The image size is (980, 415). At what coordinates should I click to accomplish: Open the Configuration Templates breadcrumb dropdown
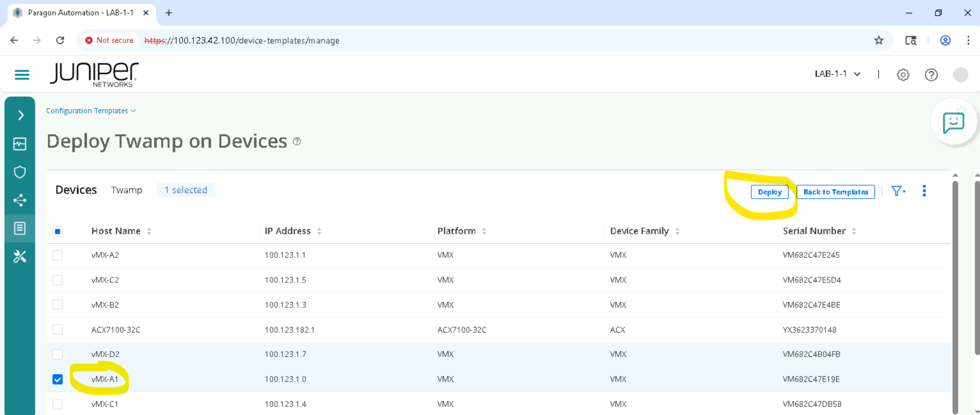tap(91, 111)
